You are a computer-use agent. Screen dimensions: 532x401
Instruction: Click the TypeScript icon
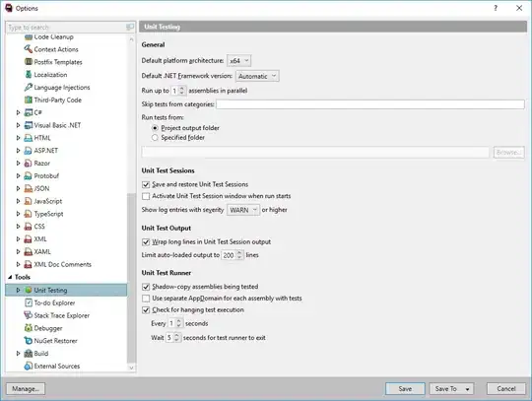(29, 214)
